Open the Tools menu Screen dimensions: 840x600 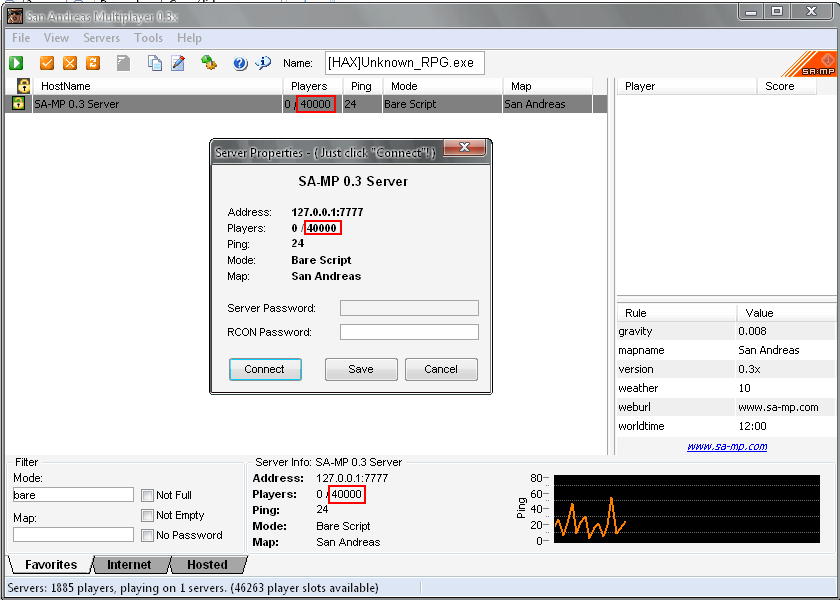point(148,38)
